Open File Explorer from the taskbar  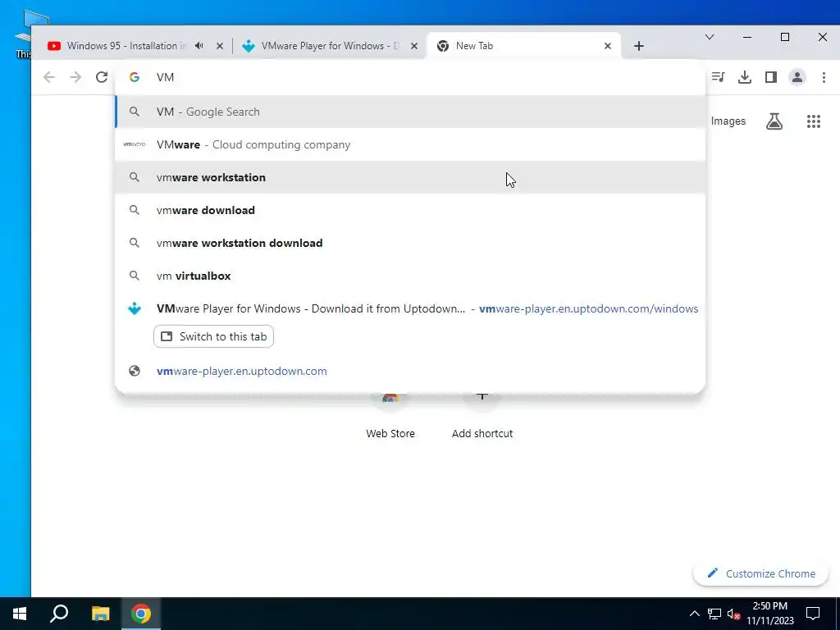(100, 614)
